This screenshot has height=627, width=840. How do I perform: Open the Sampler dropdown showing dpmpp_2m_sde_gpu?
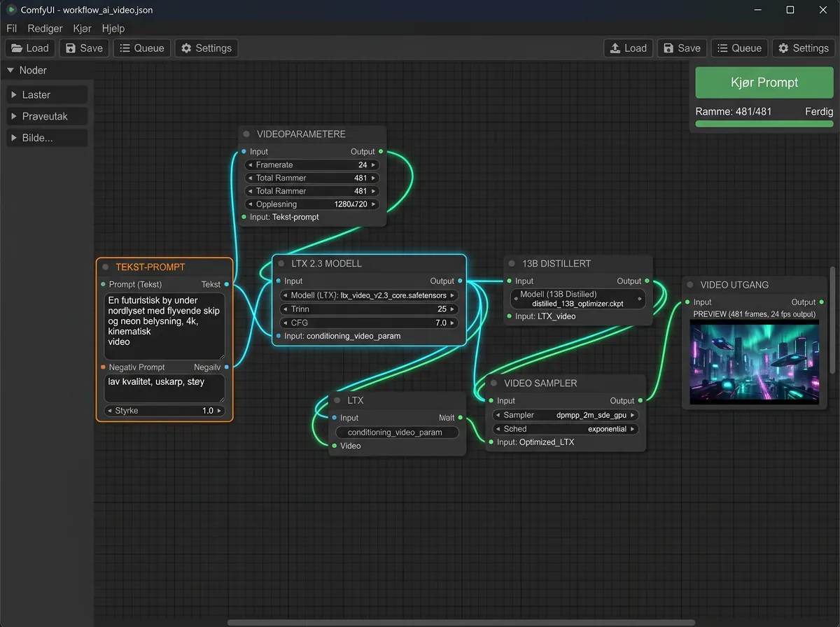point(564,414)
